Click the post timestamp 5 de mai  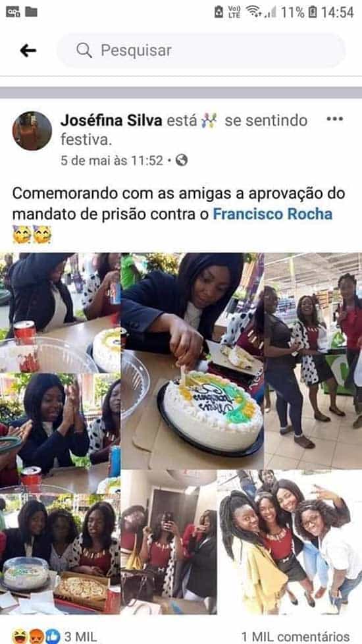pos(112,161)
